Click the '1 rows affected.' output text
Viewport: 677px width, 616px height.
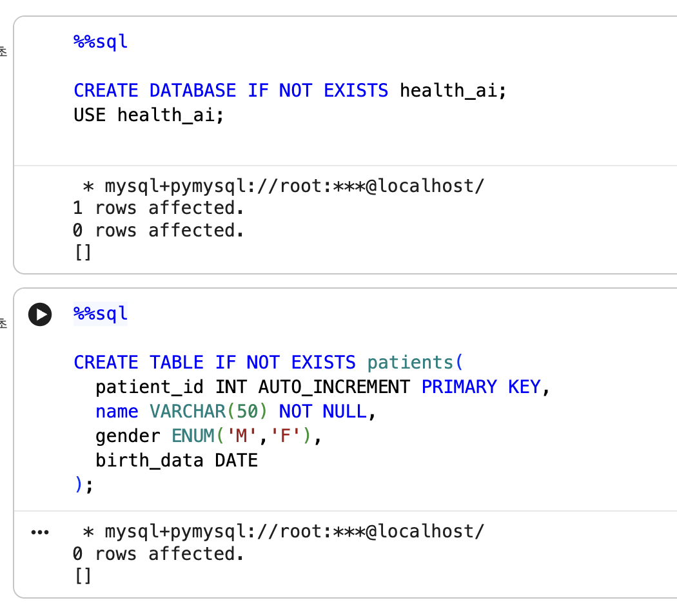[159, 208]
